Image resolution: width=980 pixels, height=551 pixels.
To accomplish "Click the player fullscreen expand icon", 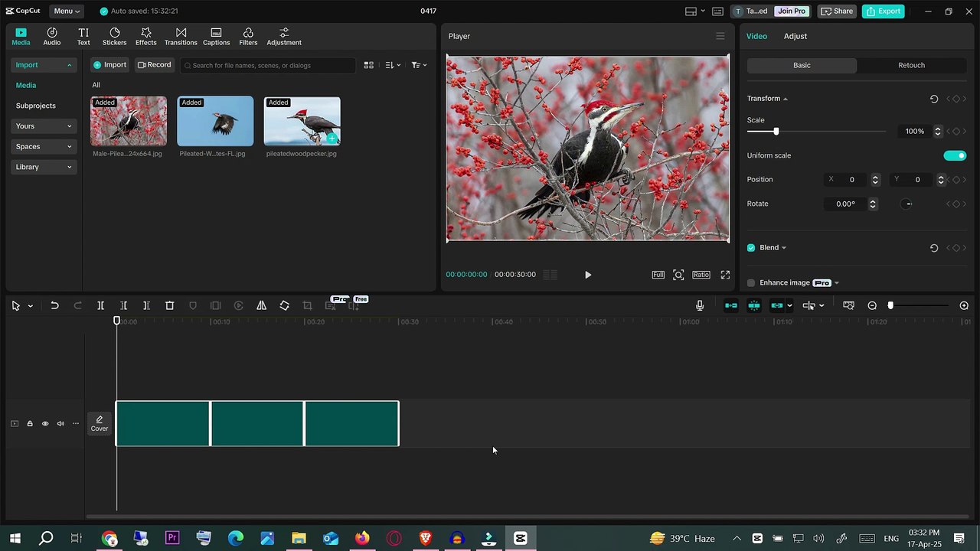I will (725, 275).
